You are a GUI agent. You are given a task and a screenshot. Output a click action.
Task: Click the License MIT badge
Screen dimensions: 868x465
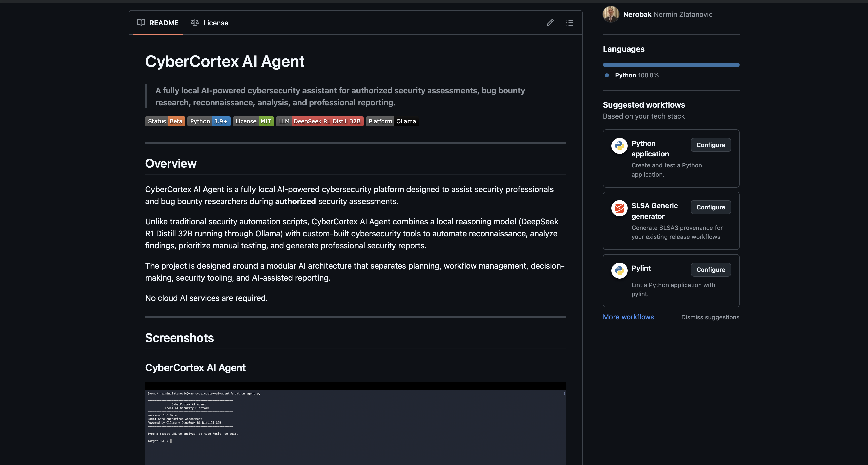coord(253,121)
